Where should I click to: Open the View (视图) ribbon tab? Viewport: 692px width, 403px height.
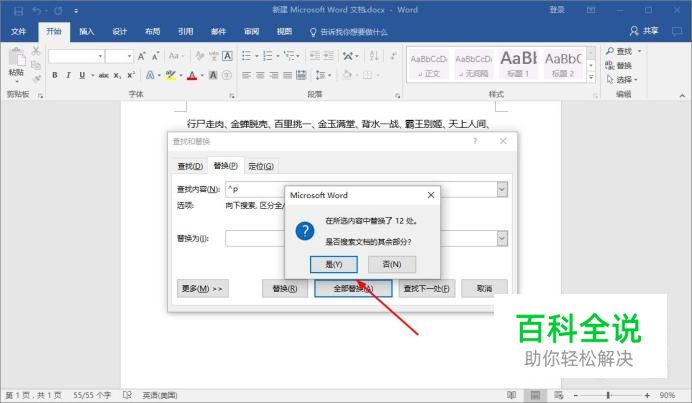284,31
